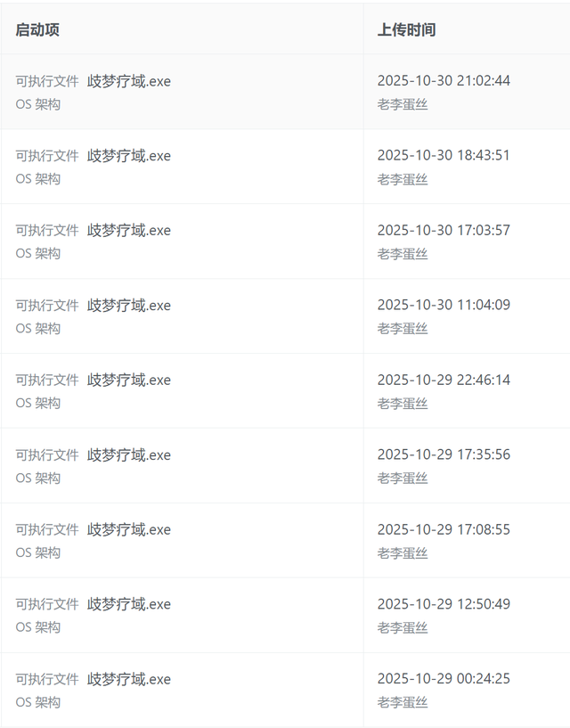Image resolution: width=570 pixels, height=728 pixels.
Task: Click the 2025-10-29 17:08:55 timestamp
Action: click(444, 529)
